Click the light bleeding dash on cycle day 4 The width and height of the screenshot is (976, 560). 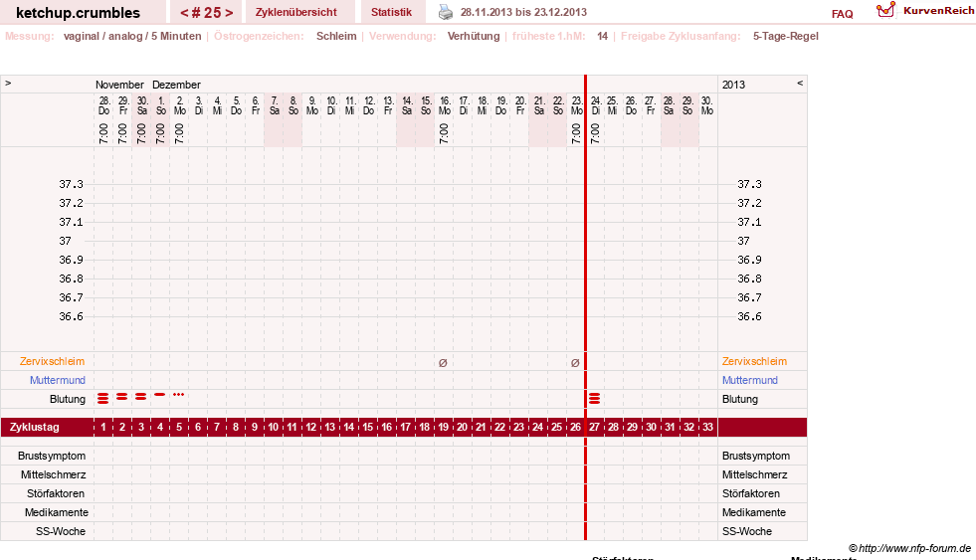point(160,395)
